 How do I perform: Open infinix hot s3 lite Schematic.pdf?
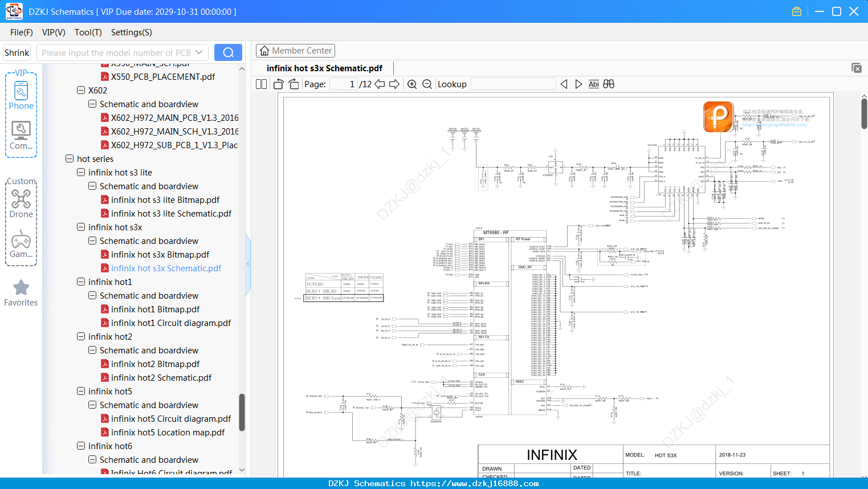tap(171, 213)
